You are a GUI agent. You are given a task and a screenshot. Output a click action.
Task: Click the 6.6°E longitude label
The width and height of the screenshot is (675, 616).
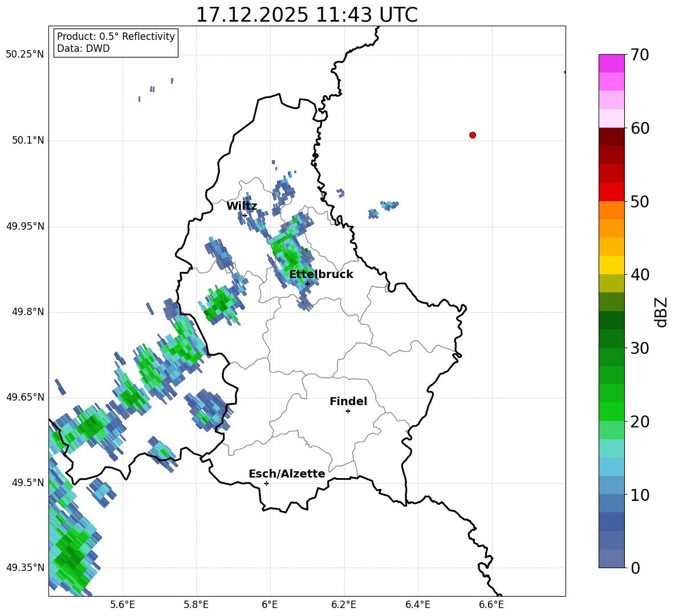click(491, 605)
